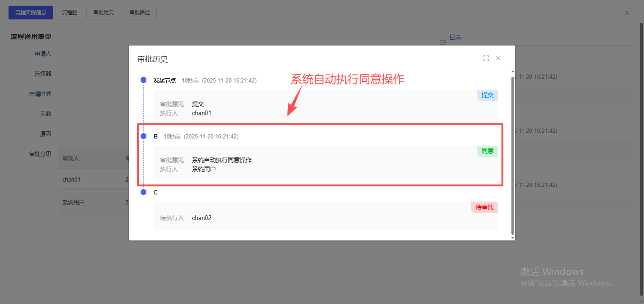
Task: Close the 审批历史 dialog
Action: (x=498, y=58)
